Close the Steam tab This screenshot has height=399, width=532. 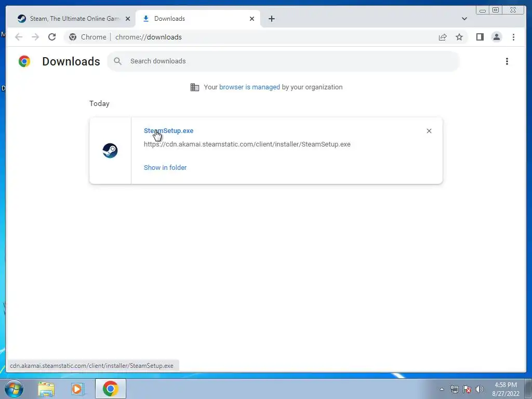(x=128, y=19)
